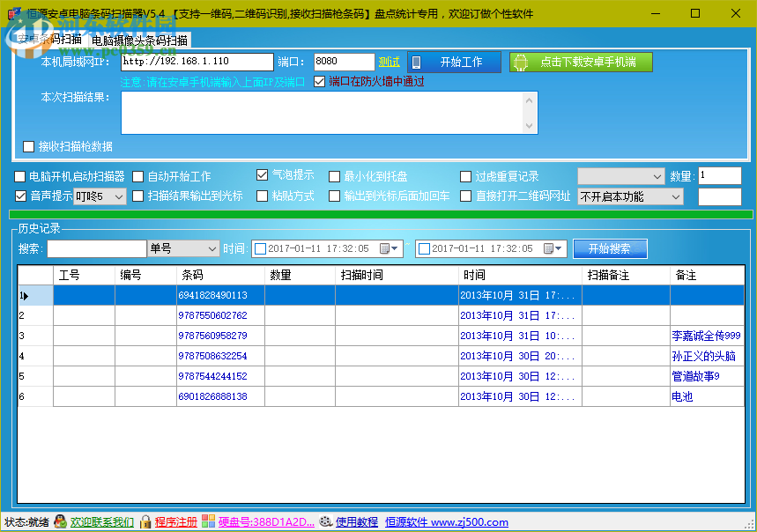757x532 pixels.
Task: Click remark cell 电池
Action: pos(708,396)
